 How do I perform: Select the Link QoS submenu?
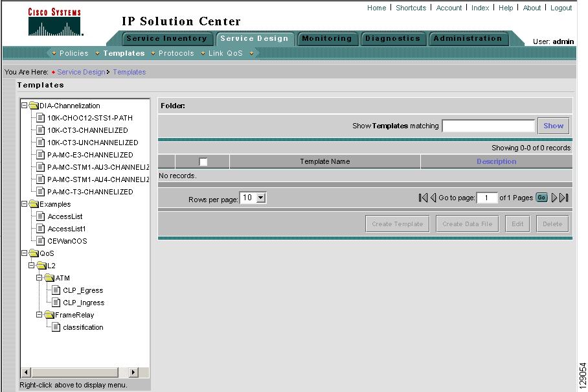[225, 53]
